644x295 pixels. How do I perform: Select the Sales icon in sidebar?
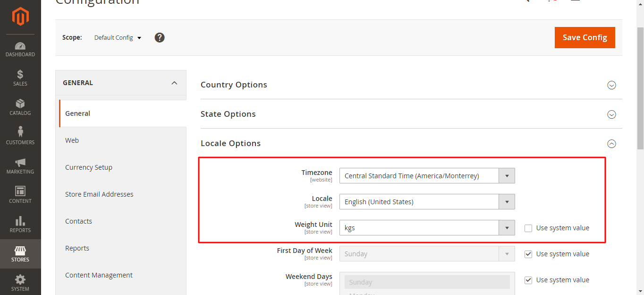pyautogui.click(x=20, y=76)
